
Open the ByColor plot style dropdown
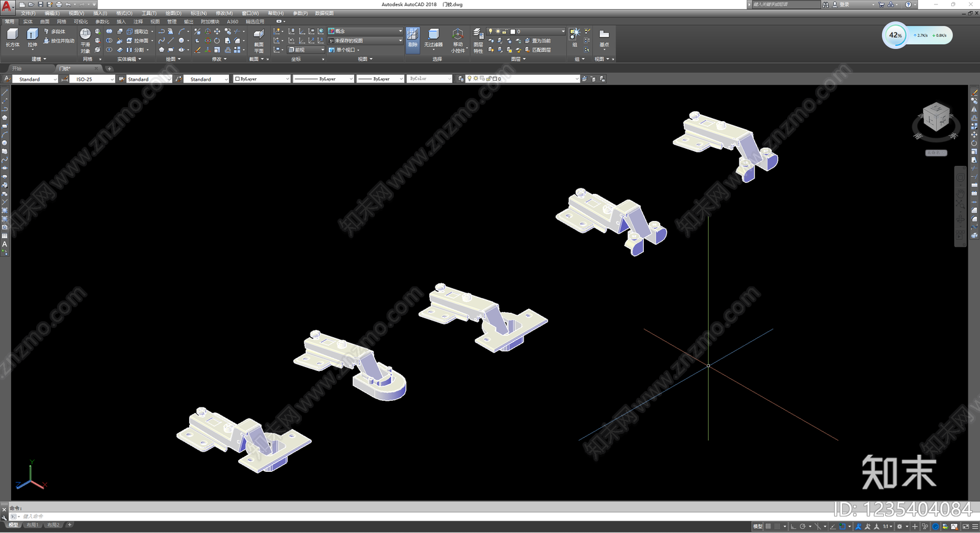429,79
